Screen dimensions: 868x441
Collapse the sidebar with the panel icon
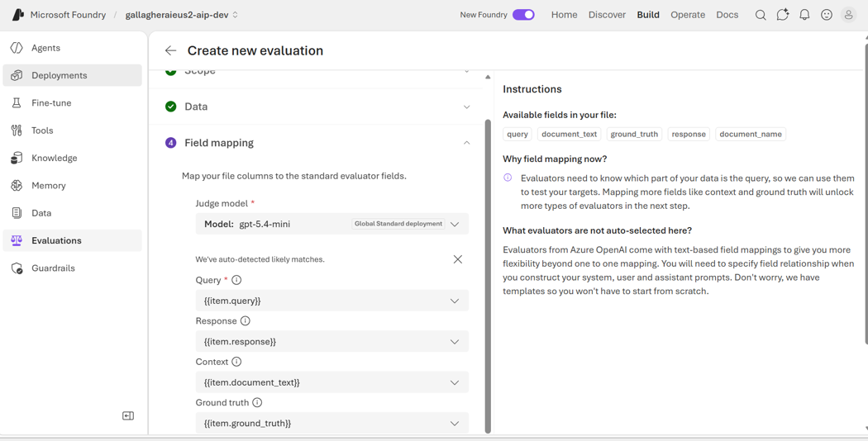pyautogui.click(x=128, y=416)
